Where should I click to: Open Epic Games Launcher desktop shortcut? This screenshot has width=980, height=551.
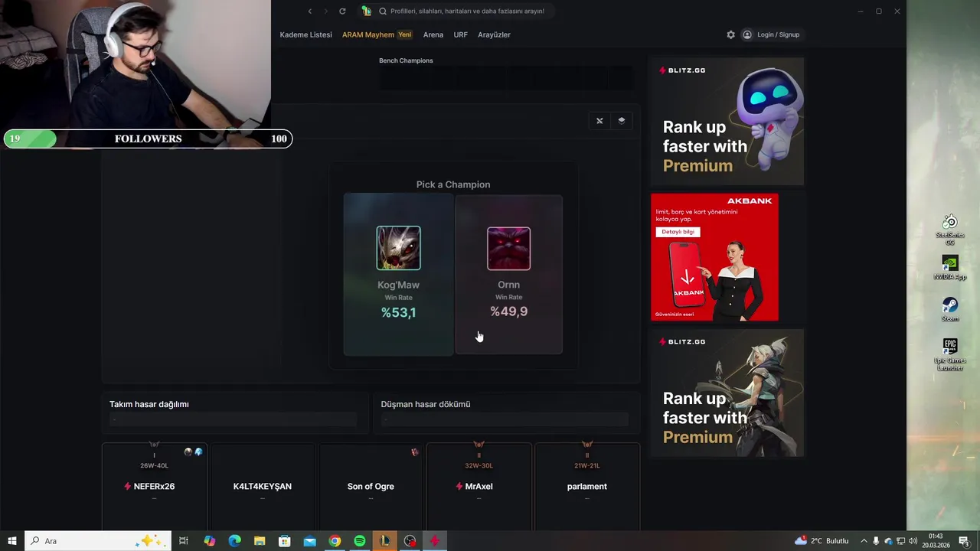click(x=950, y=354)
